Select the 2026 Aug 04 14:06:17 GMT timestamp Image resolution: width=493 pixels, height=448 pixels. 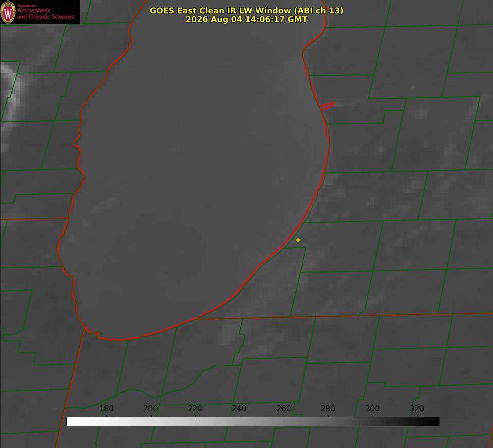[x=247, y=19]
